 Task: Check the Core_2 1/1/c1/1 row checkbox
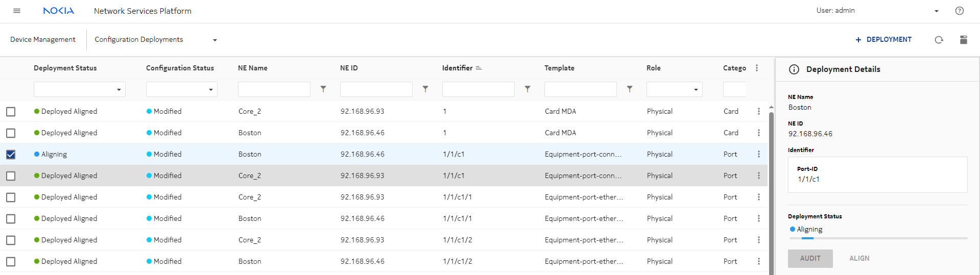point(11,197)
